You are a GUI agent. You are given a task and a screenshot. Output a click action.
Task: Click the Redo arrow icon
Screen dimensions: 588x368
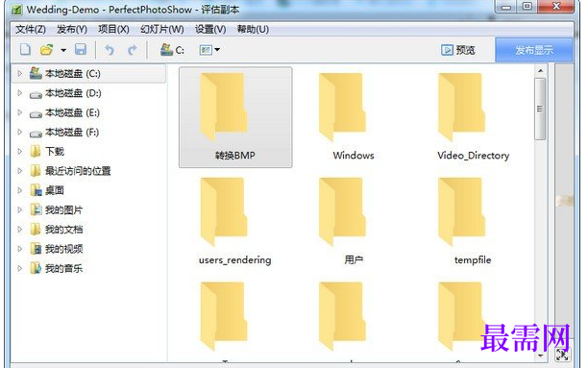132,50
